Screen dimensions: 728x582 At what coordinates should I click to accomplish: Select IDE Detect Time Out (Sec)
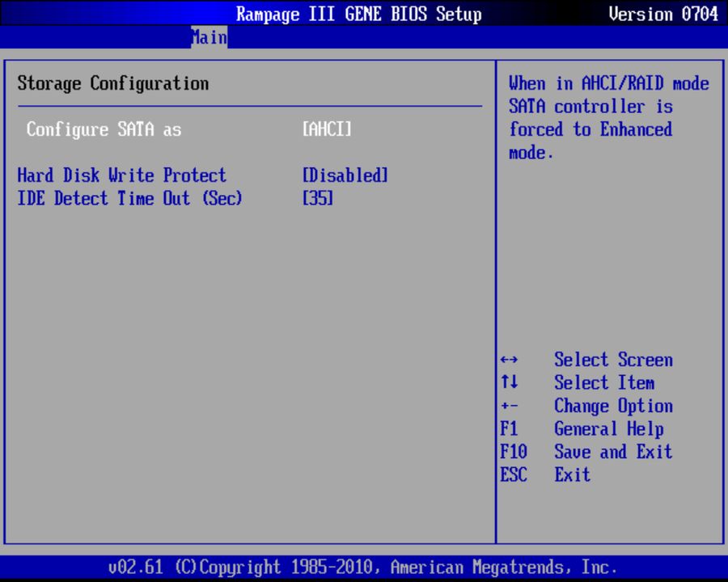(129, 199)
